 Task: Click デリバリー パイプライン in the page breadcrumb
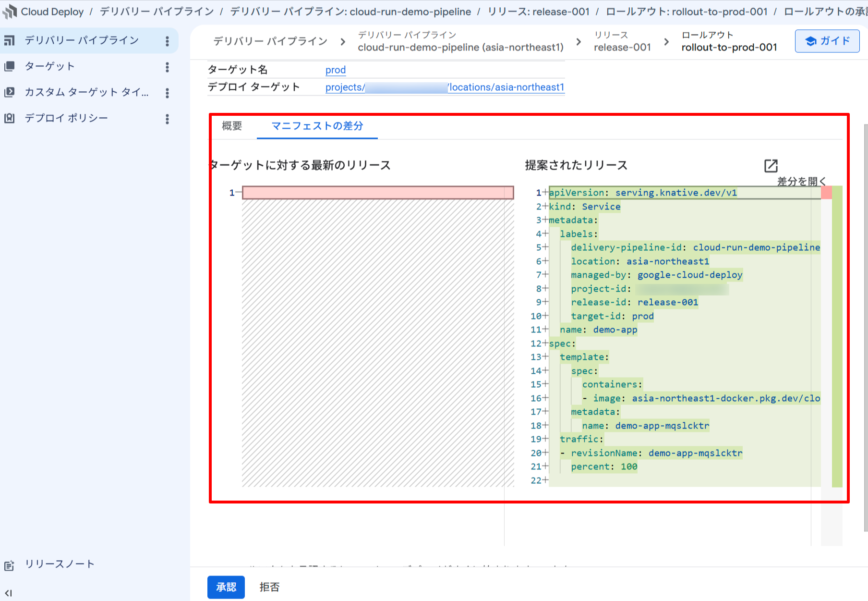[x=270, y=41]
